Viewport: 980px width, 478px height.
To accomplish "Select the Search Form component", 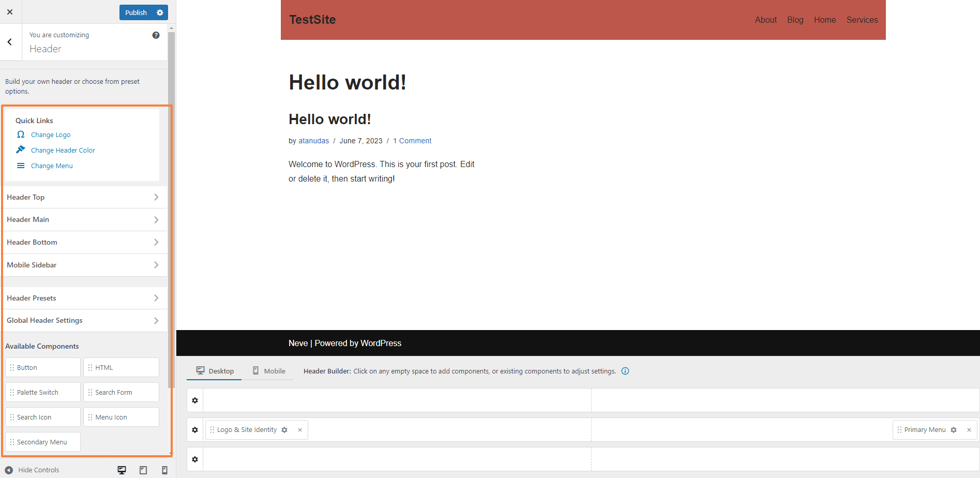I will pos(121,392).
